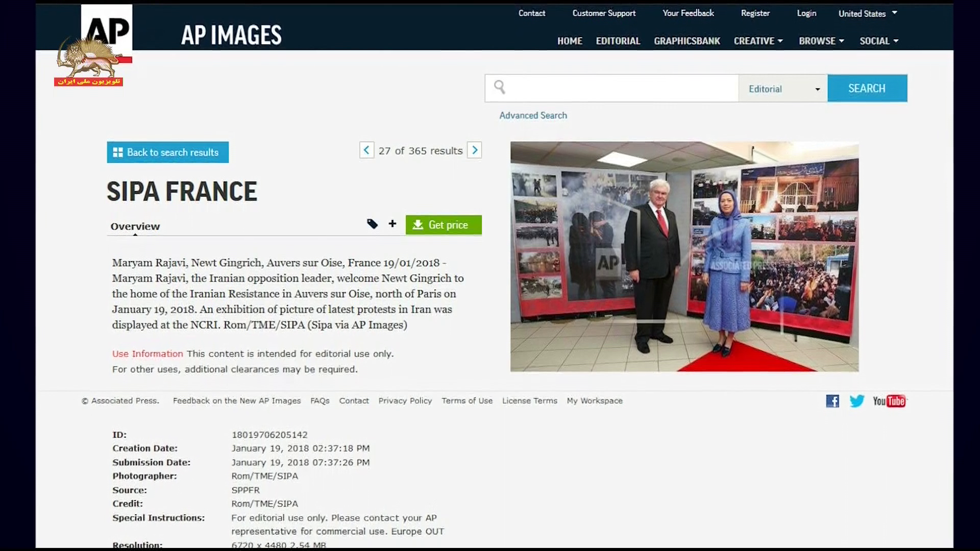The height and width of the screenshot is (551, 980).
Task: Open the Your Feedback link
Action: tap(688, 13)
